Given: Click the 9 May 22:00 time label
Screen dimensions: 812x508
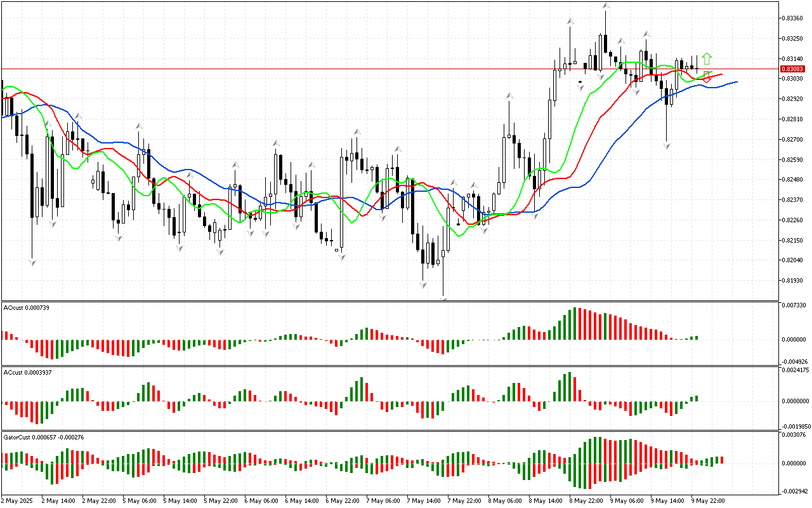Looking at the screenshot, I should pos(709,500).
